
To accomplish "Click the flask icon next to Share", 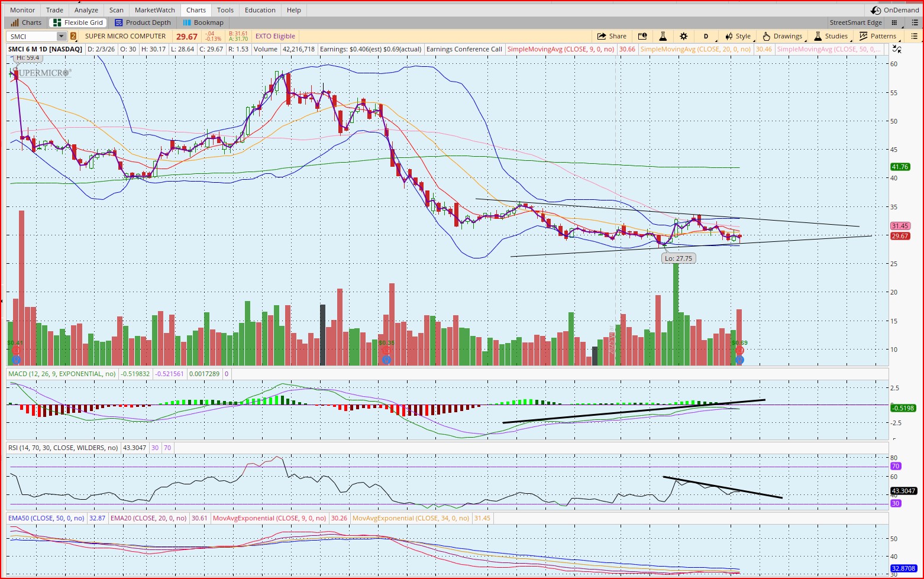I will 663,36.
